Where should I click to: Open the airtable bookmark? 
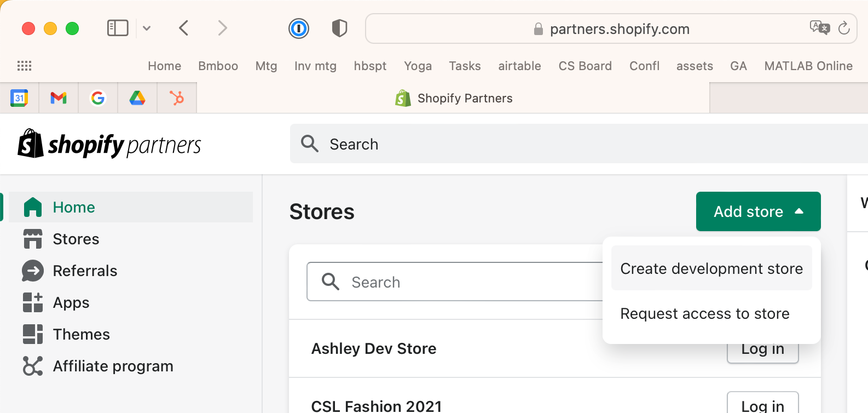coord(519,66)
